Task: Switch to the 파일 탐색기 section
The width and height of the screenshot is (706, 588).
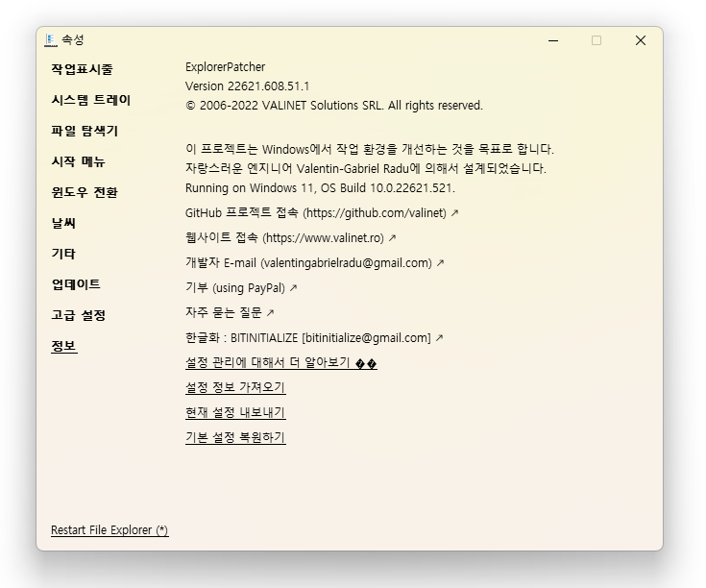Action: tap(85, 131)
